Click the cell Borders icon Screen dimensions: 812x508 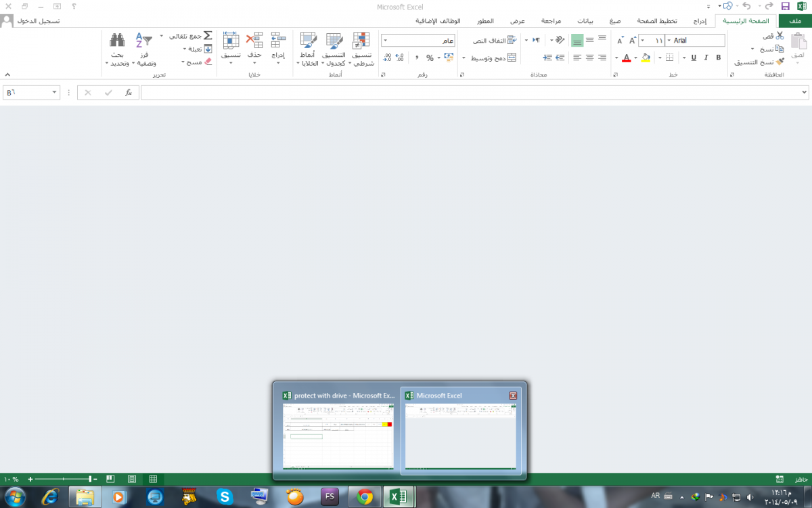(669, 58)
